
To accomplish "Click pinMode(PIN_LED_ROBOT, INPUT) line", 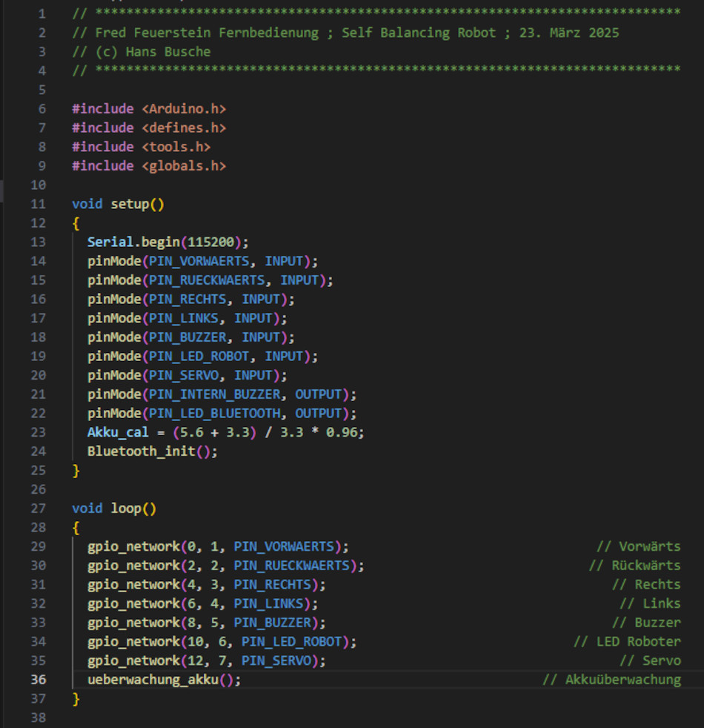I will [203, 357].
